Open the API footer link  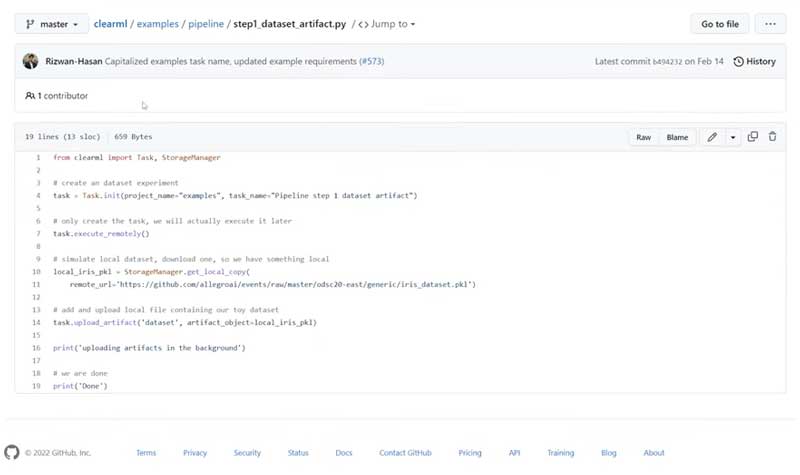click(514, 453)
